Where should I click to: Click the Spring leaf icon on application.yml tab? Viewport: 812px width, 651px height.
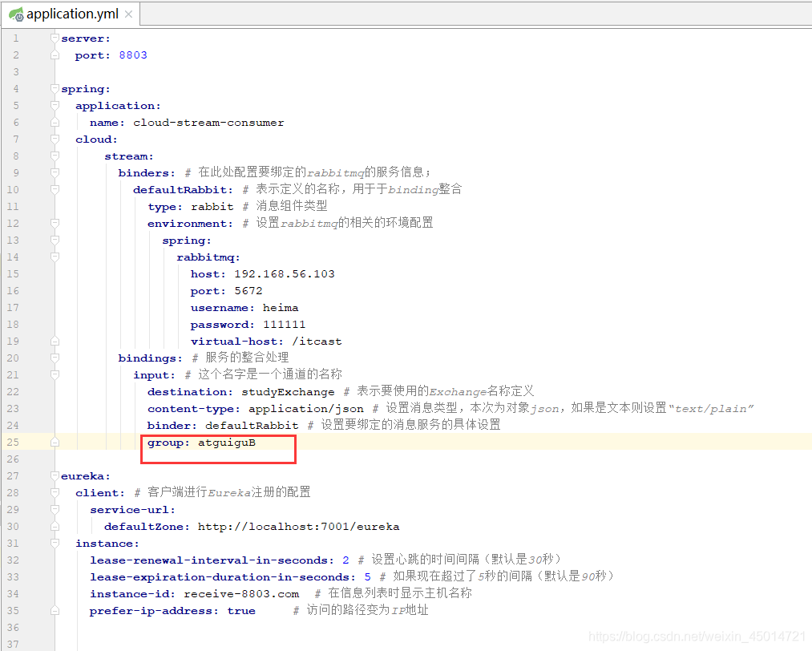point(16,14)
